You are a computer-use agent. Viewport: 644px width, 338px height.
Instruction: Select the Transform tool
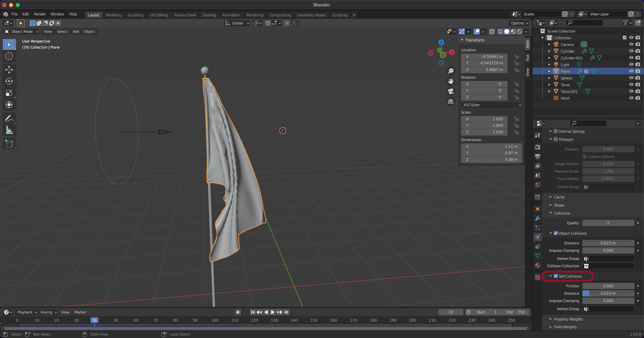point(9,105)
